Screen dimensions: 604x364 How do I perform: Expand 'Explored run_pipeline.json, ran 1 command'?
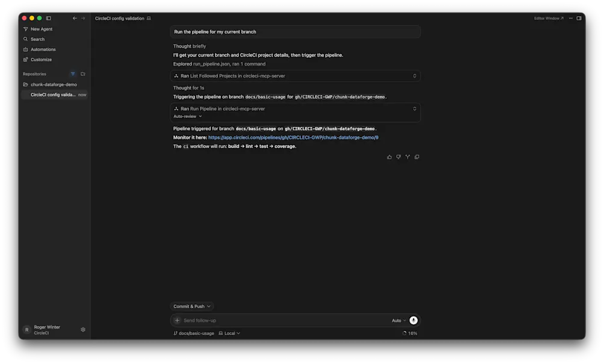point(219,64)
